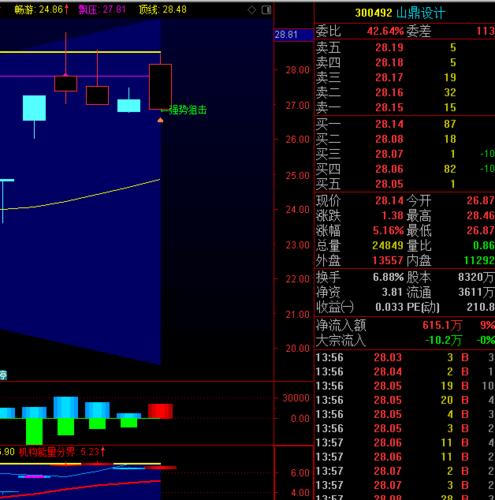Select the large cyan candlestick on the left
The height and width of the screenshot is (500, 495).
[34, 108]
